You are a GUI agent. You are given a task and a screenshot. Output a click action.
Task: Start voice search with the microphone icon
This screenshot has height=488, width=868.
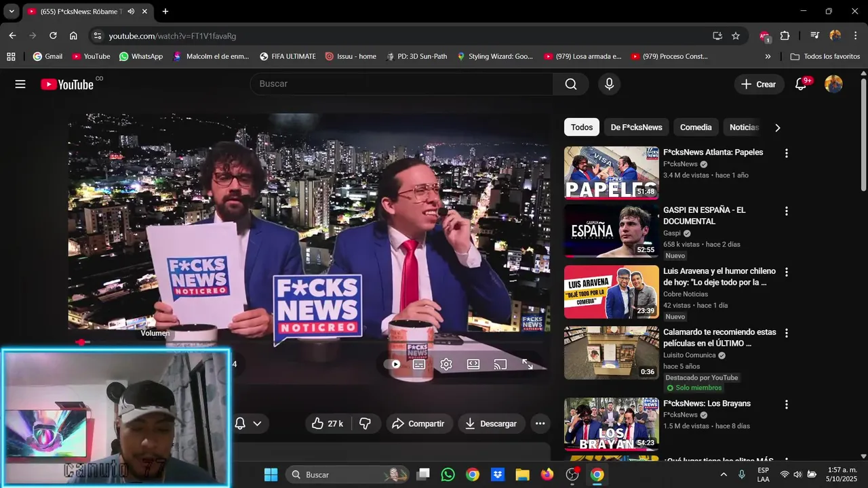609,84
